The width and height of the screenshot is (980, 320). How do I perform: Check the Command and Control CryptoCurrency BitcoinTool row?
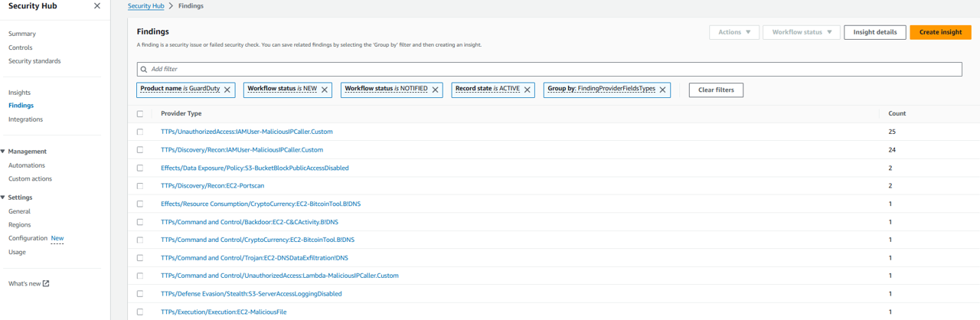tap(140, 240)
